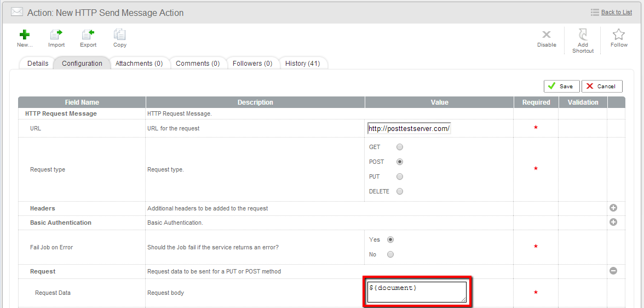644x308 pixels.
Task: Select the PUT request type radio
Action: click(400, 176)
